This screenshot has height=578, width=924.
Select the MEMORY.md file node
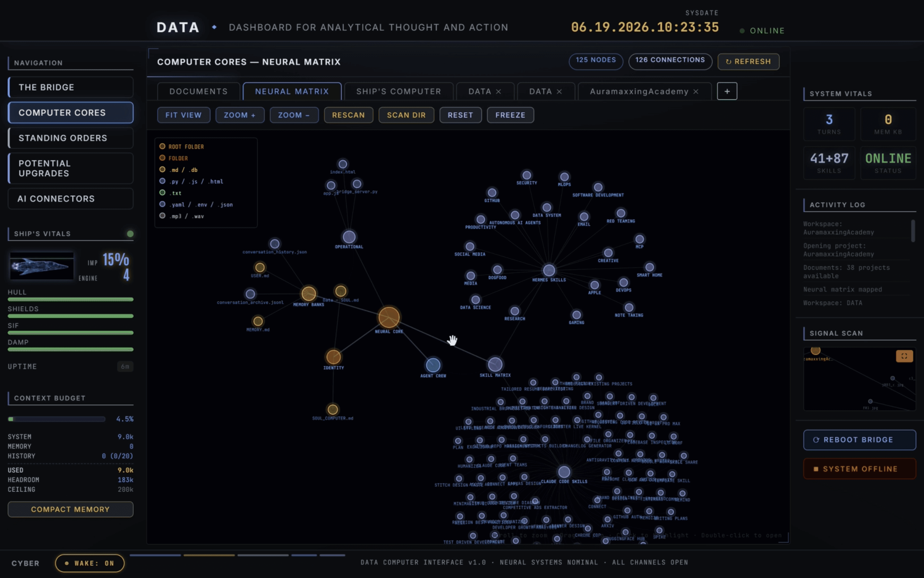[258, 321]
